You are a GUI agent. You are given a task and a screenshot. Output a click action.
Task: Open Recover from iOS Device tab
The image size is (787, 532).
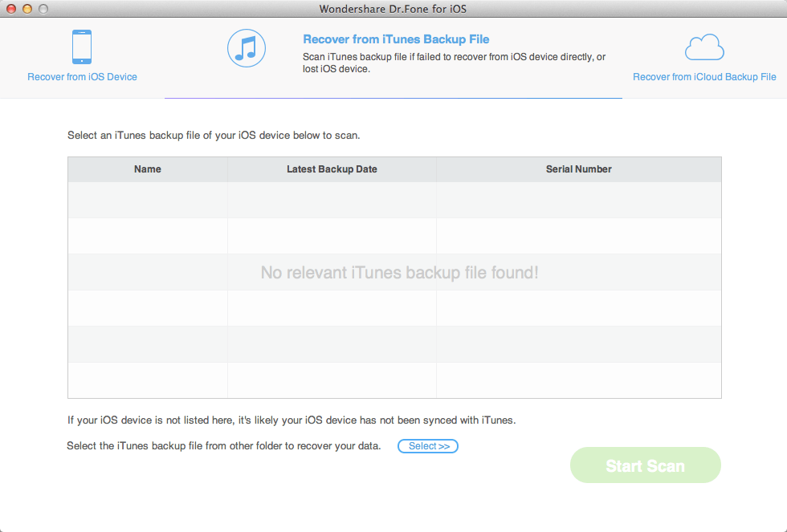coord(82,77)
